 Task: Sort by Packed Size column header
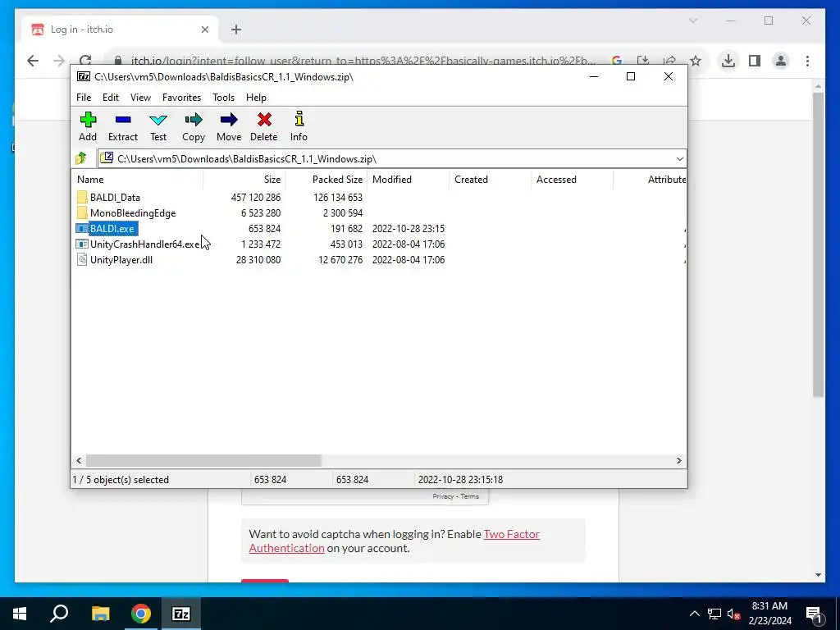pos(326,180)
